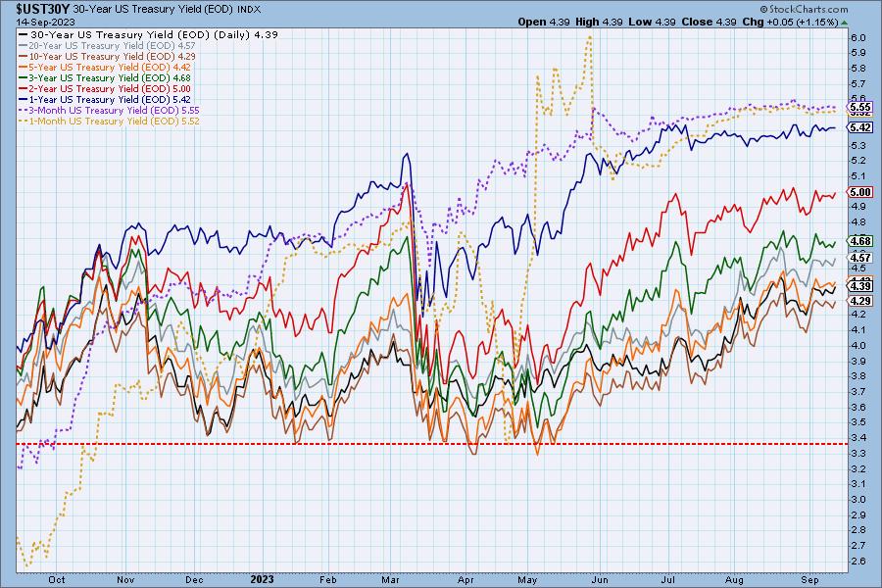The height and width of the screenshot is (588, 882).
Task: Select the 30-Year US Treasury Yield legend entry
Action: (149, 34)
